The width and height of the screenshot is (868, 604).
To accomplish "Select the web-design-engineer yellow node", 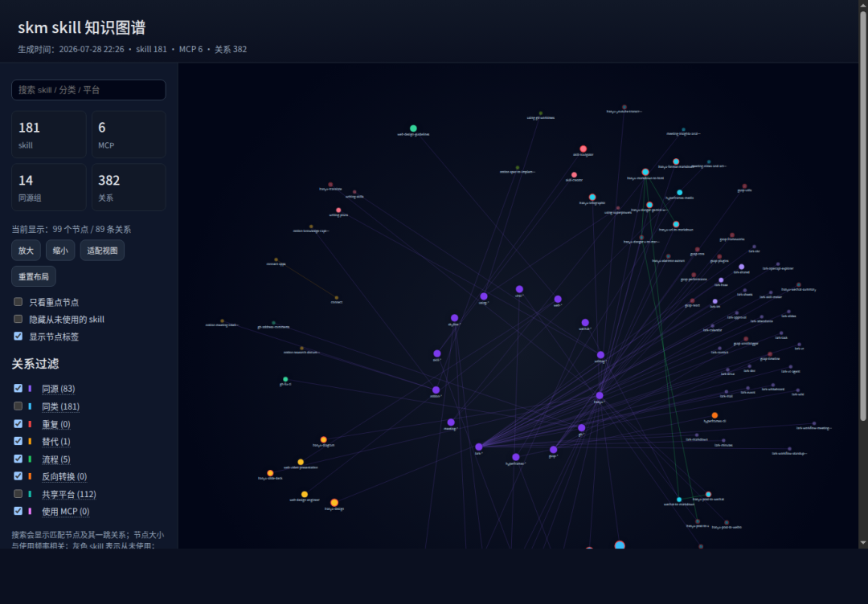I will pyautogui.click(x=305, y=495).
